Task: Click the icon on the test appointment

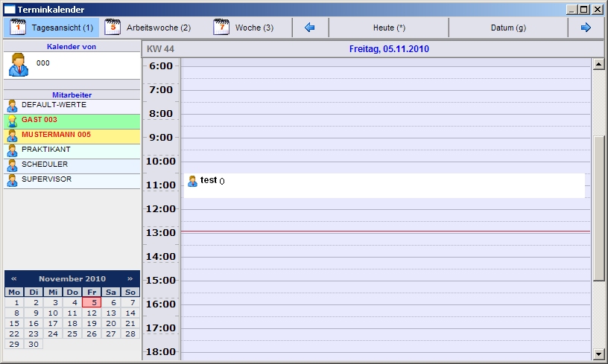Action: click(192, 181)
